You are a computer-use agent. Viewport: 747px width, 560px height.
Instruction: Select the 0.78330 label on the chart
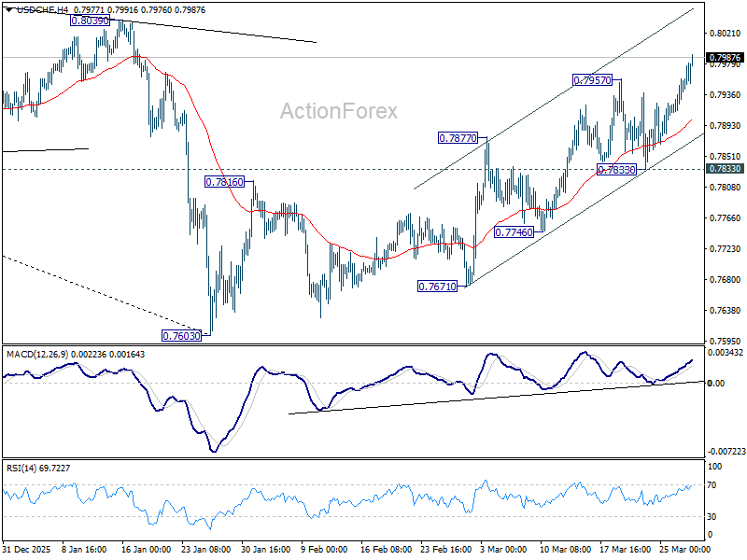[617, 170]
